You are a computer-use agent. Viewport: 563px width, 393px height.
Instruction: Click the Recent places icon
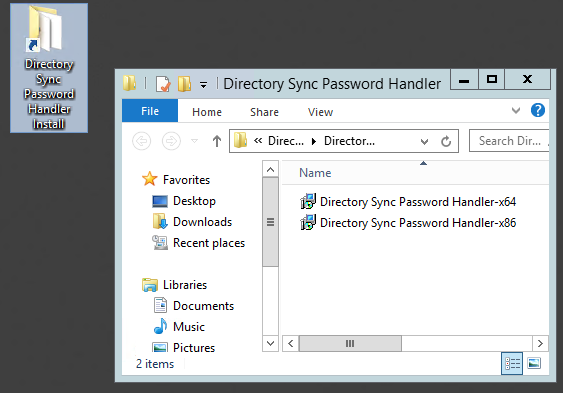160,243
